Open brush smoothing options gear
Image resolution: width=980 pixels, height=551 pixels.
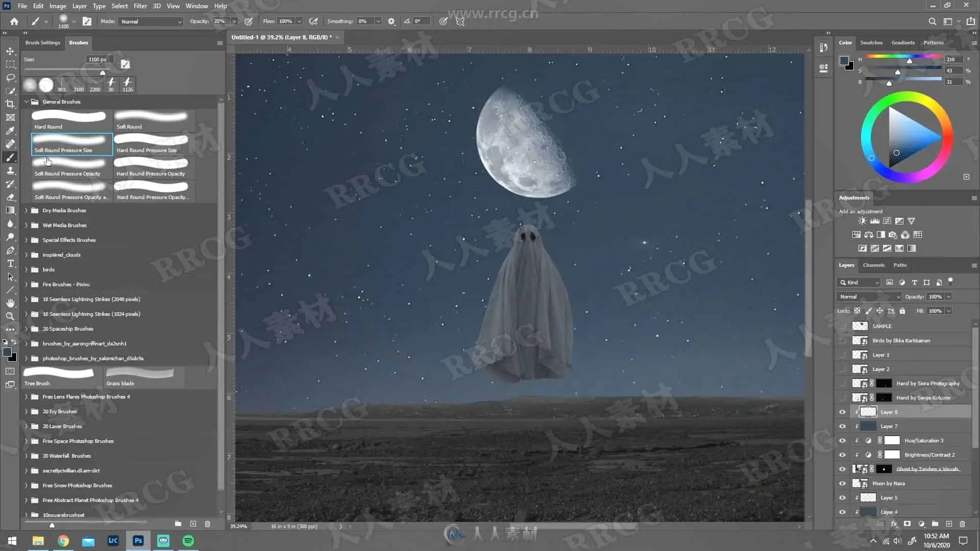[x=391, y=21]
